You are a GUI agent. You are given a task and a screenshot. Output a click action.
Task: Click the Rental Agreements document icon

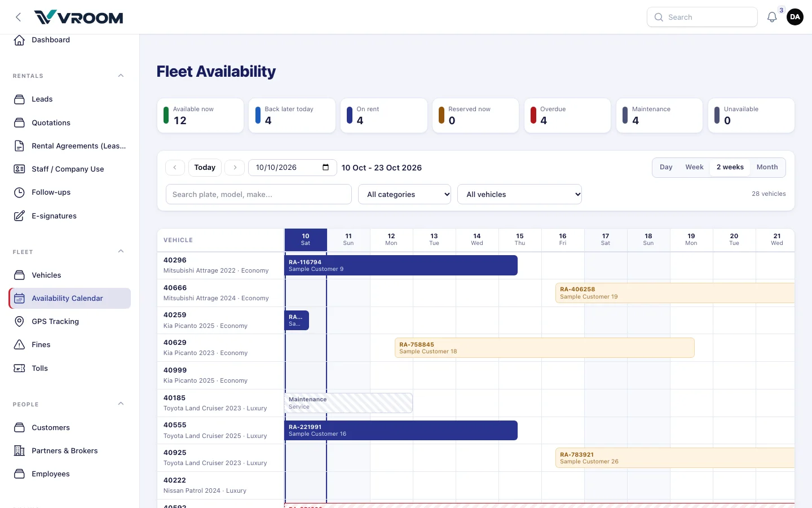click(x=19, y=146)
